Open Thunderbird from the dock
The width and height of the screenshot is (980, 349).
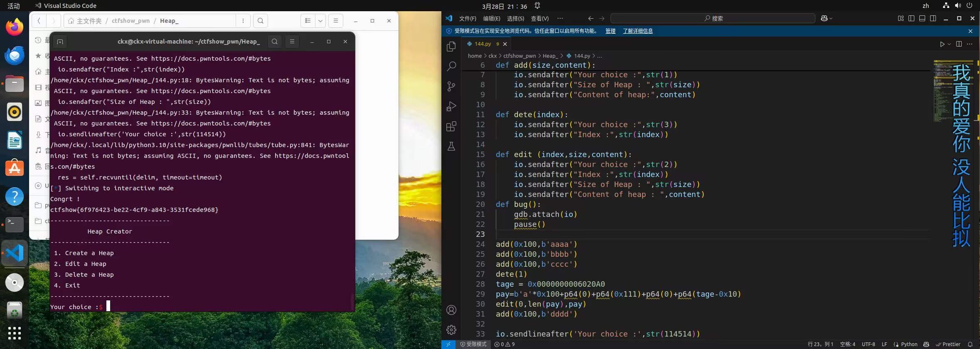point(15,56)
